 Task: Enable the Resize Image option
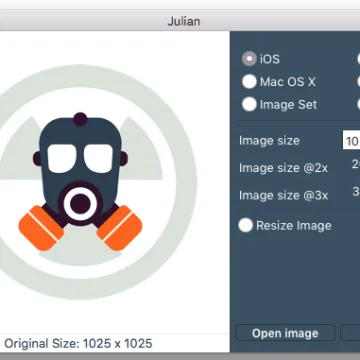tap(246, 225)
